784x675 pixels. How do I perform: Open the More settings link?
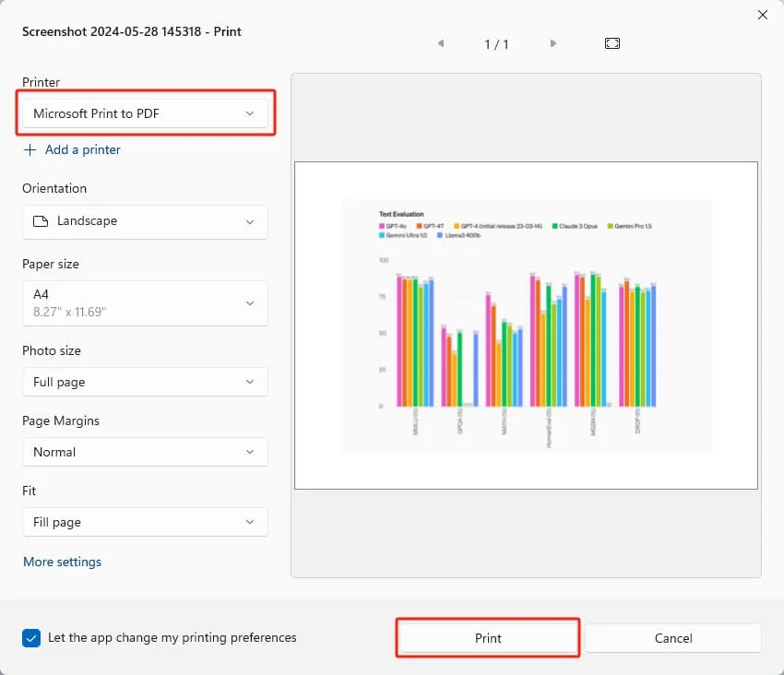63,562
